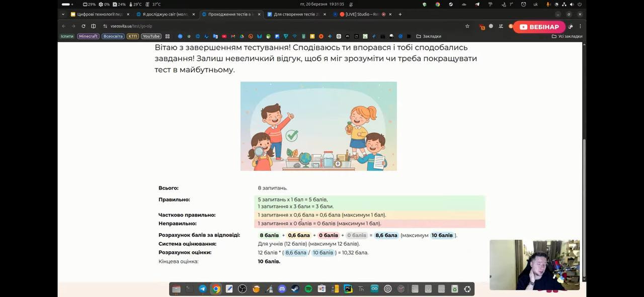Open the tab search dropdown arrow

[64, 15]
